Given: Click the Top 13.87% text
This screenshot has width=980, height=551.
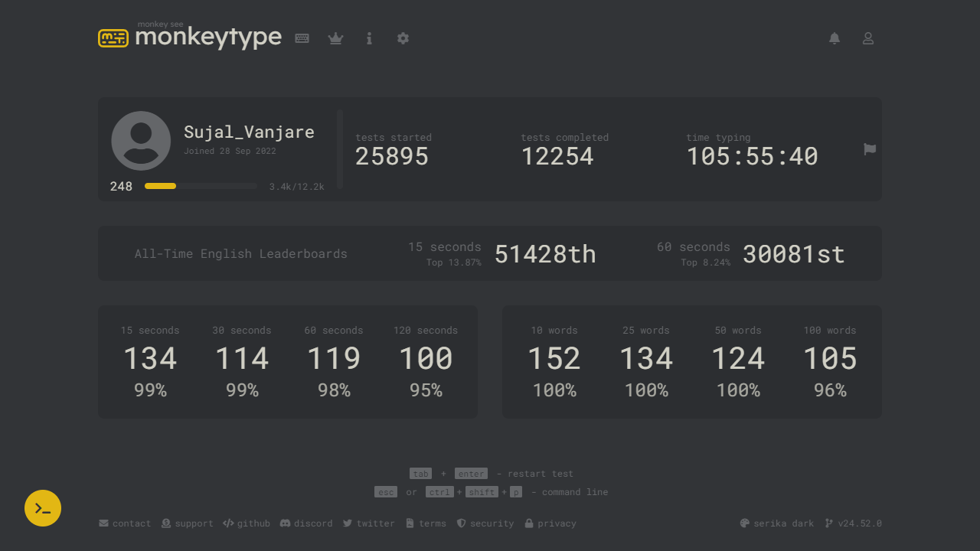Looking at the screenshot, I should coord(454,262).
